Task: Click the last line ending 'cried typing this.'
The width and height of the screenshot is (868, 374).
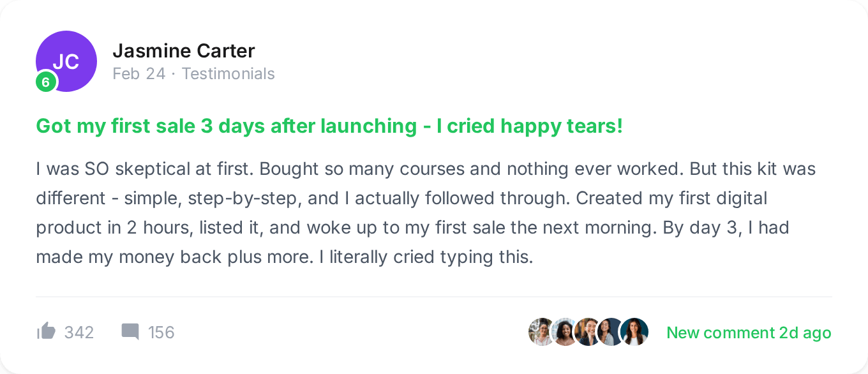Action: pos(284,257)
